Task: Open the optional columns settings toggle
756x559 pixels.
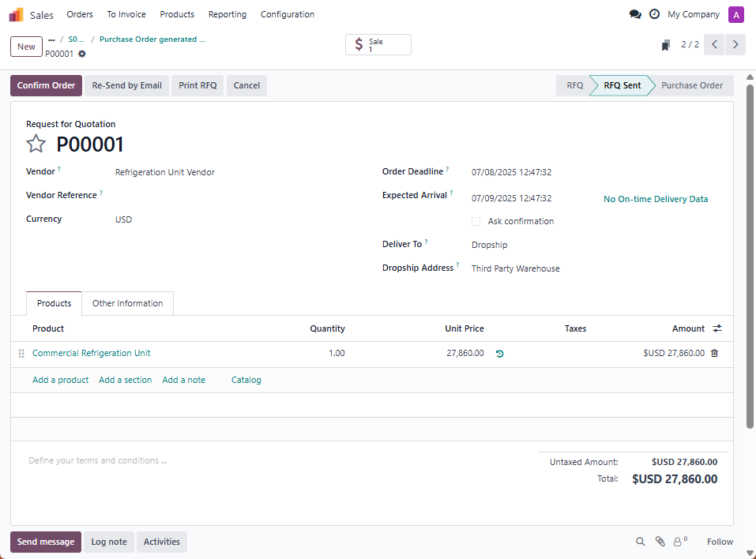Action: click(x=717, y=328)
